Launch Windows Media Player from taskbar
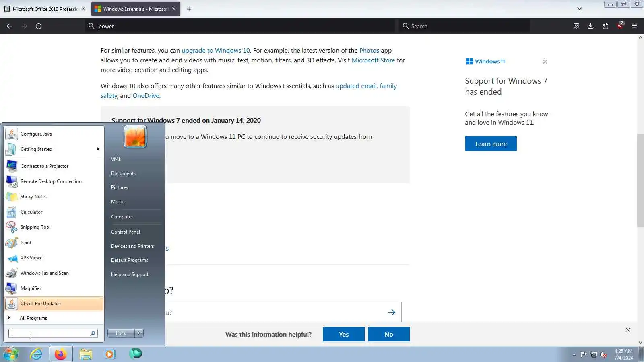 (110, 354)
